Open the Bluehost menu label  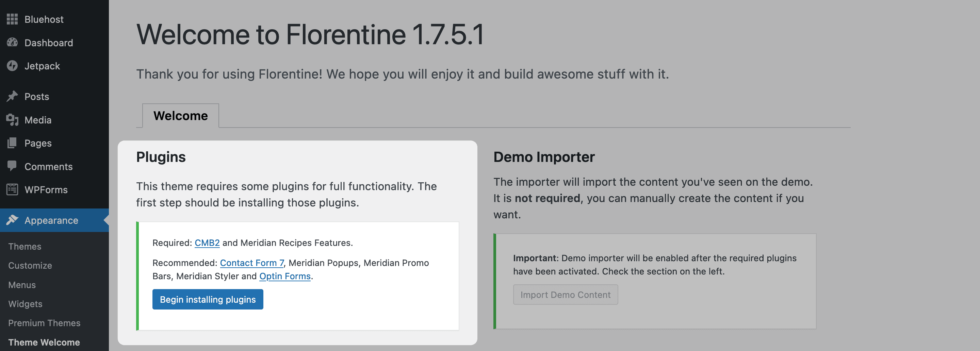(x=44, y=19)
